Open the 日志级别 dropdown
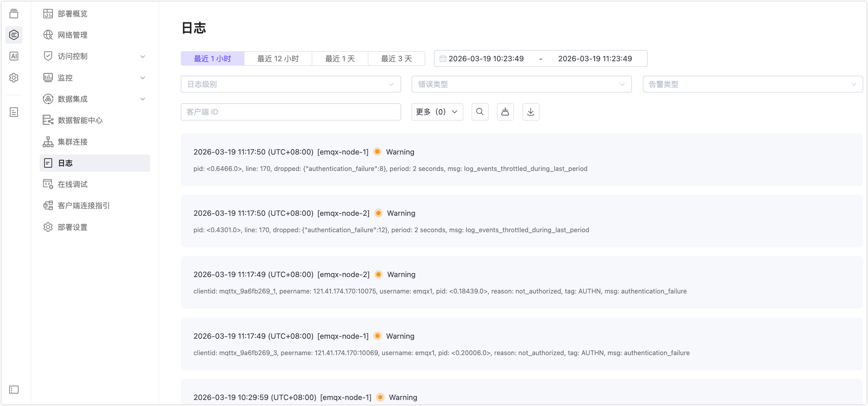This screenshot has height=406, width=868. click(291, 84)
